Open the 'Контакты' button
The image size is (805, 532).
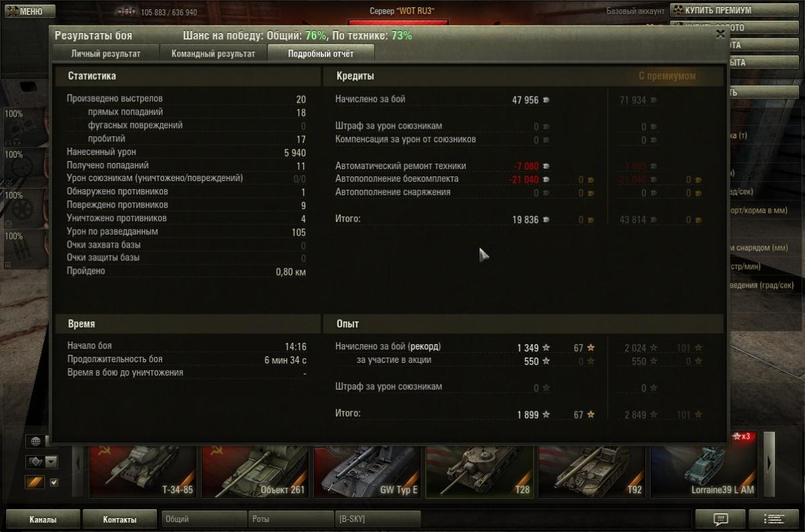point(120,519)
